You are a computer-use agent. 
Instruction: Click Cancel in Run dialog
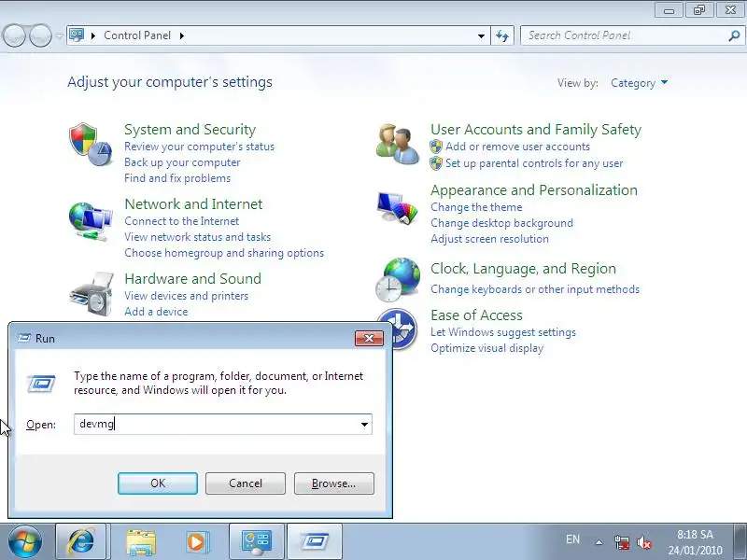(246, 483)
